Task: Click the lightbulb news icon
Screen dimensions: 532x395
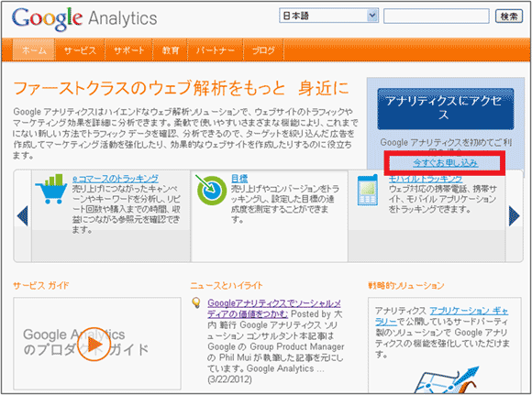Action: [x=196, y=302]
